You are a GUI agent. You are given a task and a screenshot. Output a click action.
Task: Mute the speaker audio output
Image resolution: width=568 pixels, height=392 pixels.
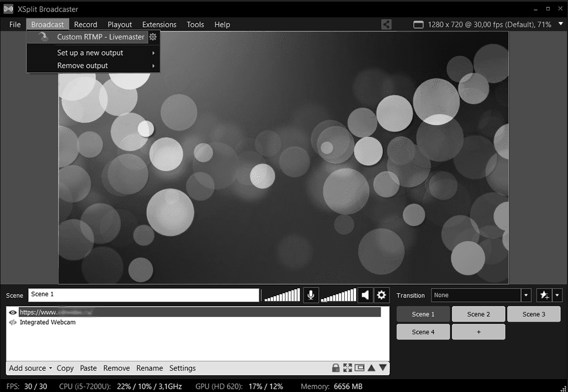point(365,295)
